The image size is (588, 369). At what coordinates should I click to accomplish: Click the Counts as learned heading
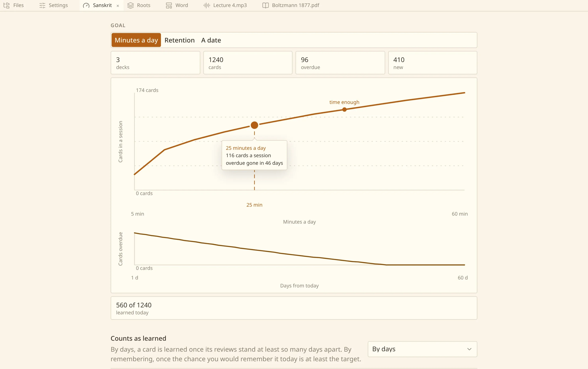click(x=138, y=338)
